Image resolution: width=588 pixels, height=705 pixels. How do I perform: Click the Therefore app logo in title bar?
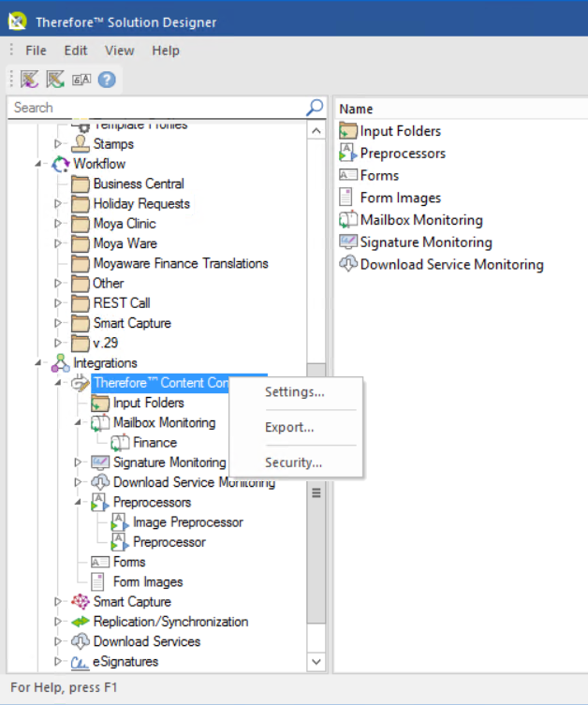click(17, 22)
